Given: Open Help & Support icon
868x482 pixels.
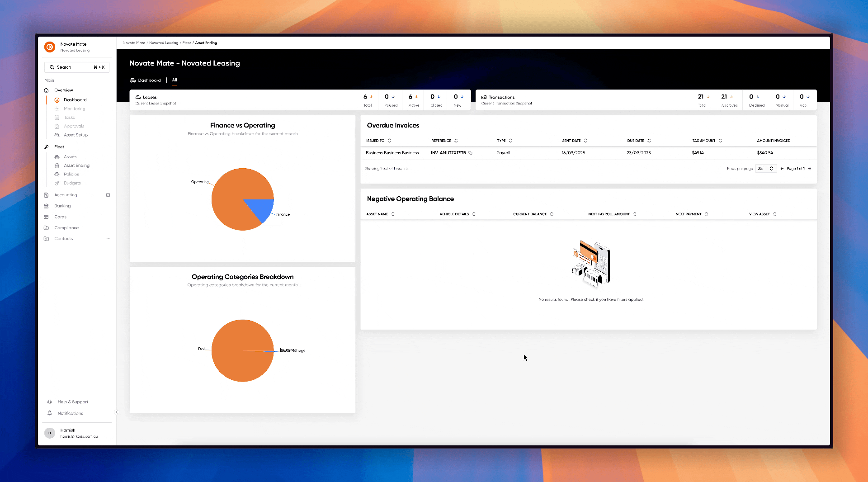Looking at the screenshot, I should pyautogui.click(x=50, y=402).
